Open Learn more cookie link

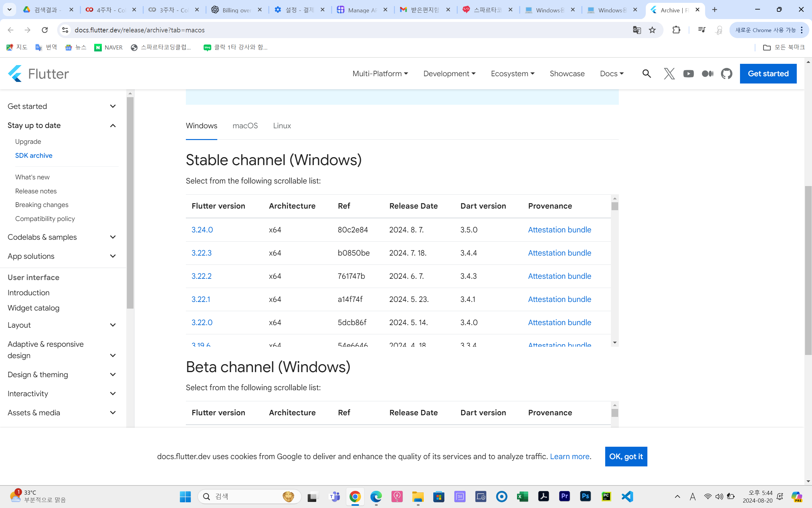569,456
